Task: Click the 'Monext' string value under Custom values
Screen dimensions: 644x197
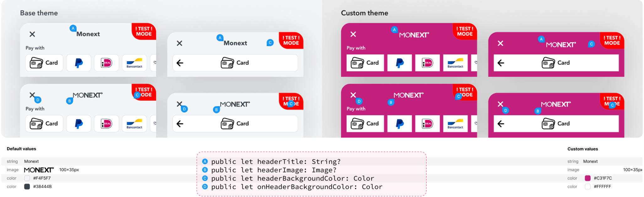Action: (x=590, y=161)
